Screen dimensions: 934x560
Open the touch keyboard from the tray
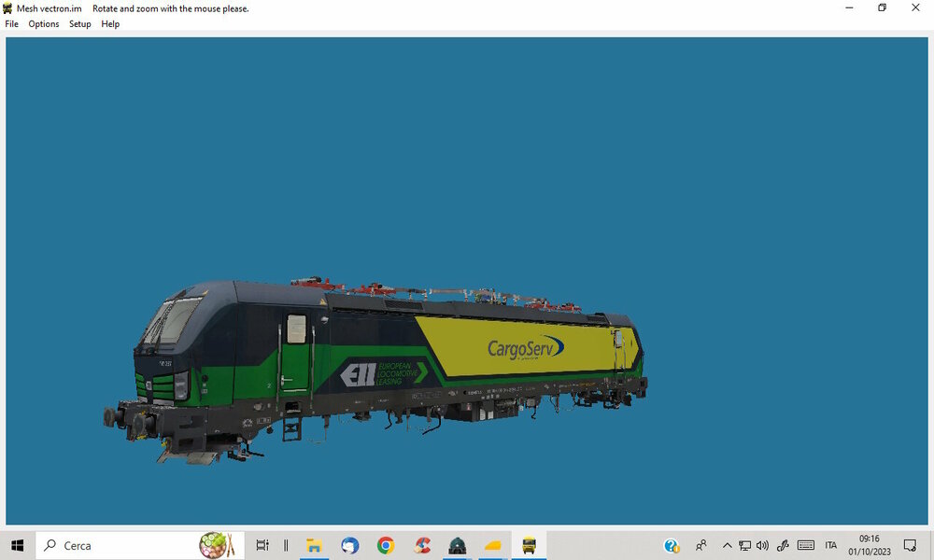click(x=806, y=545)
